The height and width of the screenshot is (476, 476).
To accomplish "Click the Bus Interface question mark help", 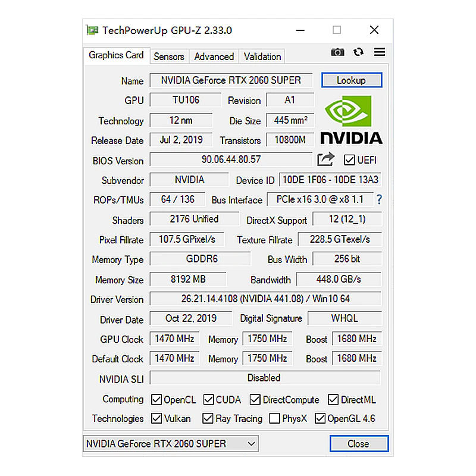I will click(x=379, y=199).
